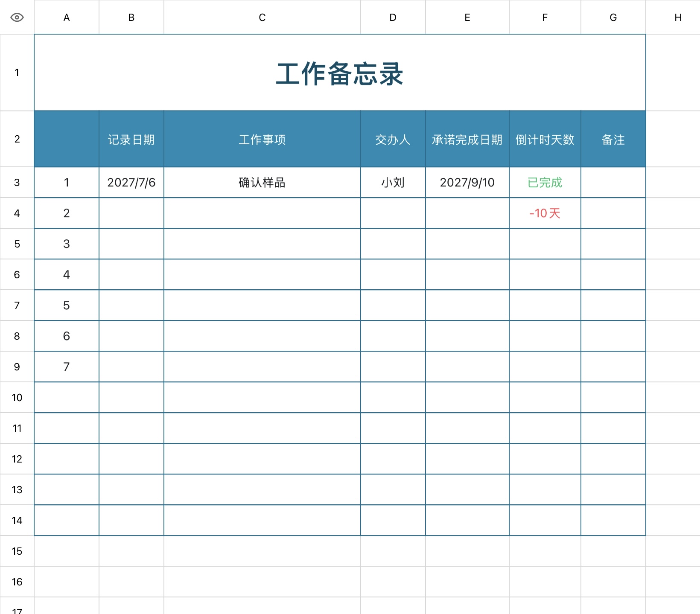700x614 pixels.
Task: Select row 13 header
Action: coord(17,489)
